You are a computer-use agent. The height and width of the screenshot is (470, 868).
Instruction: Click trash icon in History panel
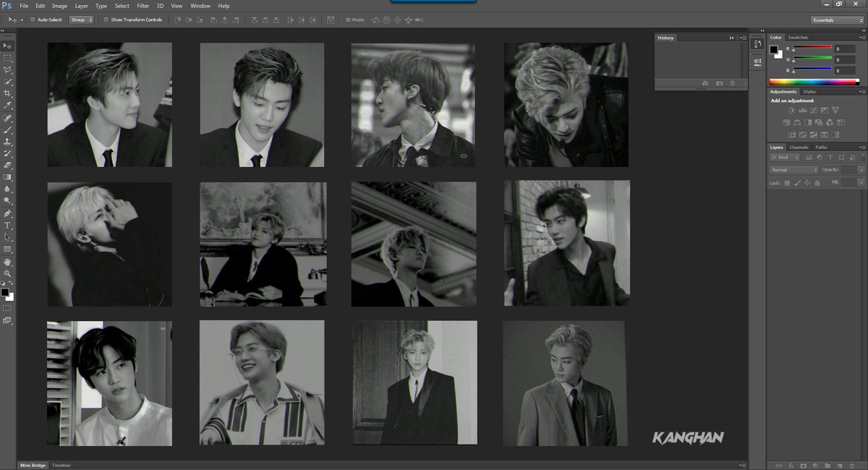click(732, 84)
